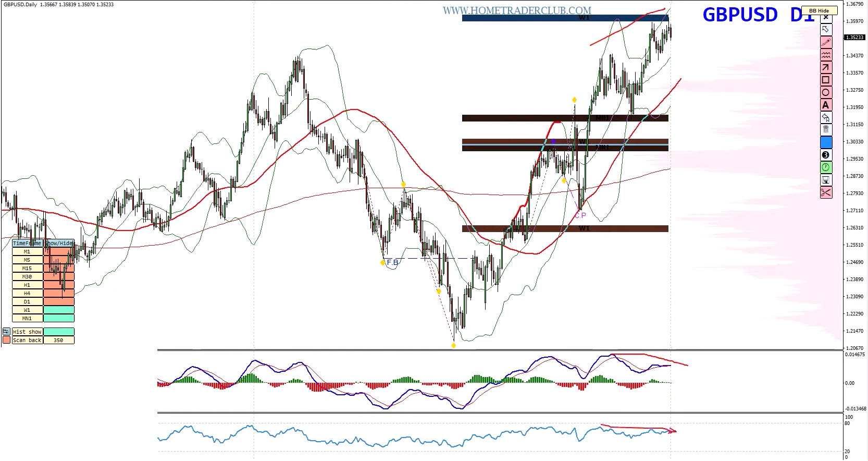Click the trash bin delete icon
The width and height of the screenshot is (868, 461).
(826, 129)
